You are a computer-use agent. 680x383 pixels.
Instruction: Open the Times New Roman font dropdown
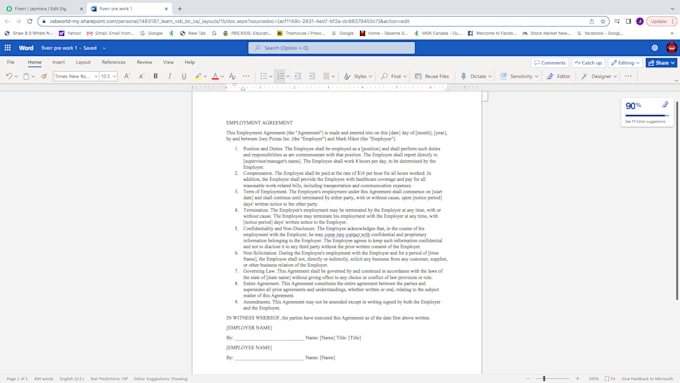point(76,76)
